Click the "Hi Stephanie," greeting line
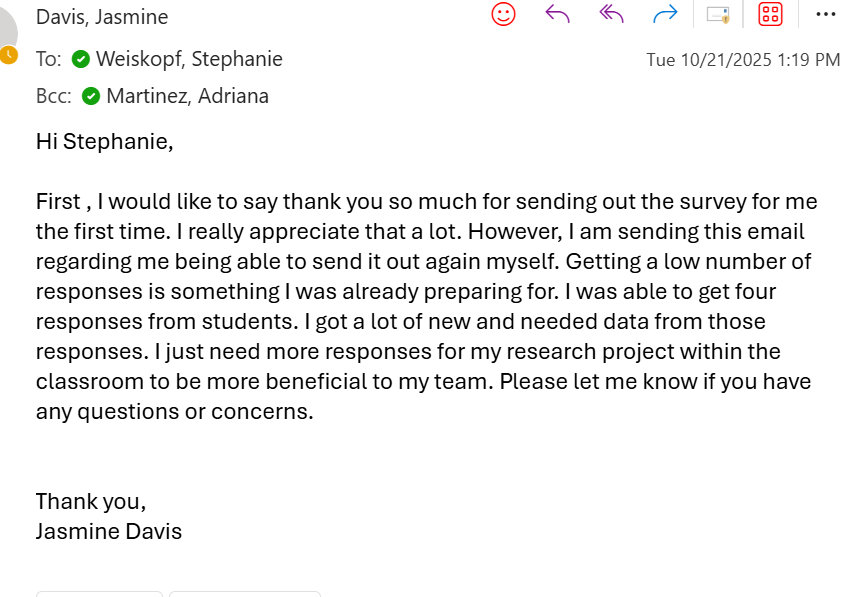 click(x=104, y=142)
